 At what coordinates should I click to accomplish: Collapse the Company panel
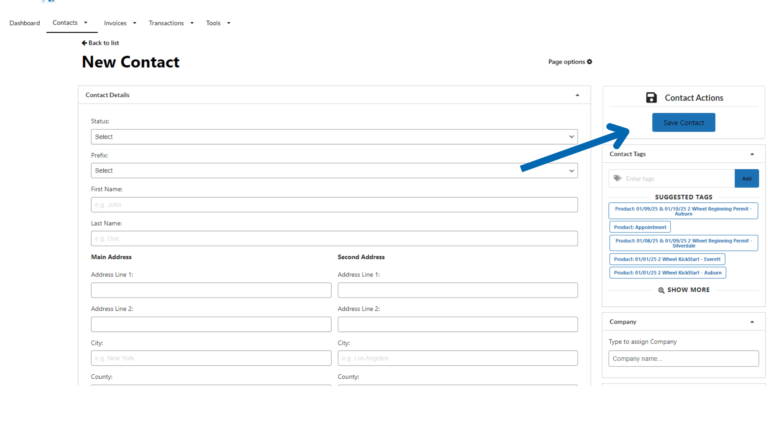(x=751, y=322)
